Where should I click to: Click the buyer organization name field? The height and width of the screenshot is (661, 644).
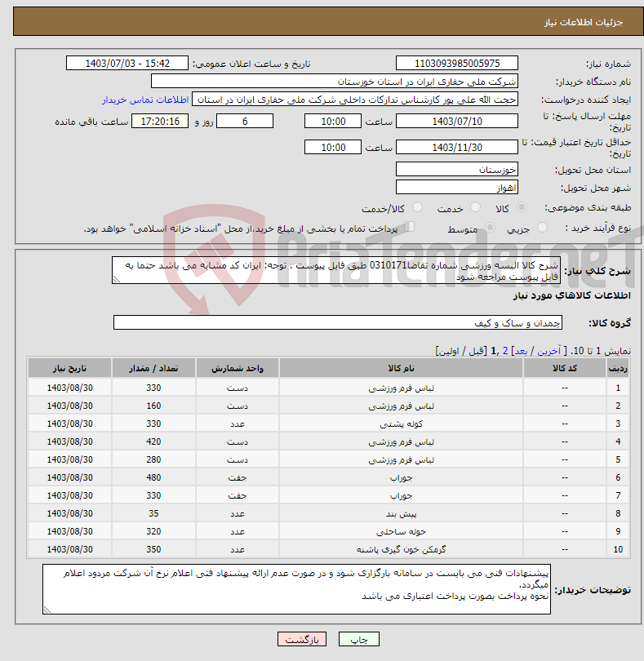(335, 82)
